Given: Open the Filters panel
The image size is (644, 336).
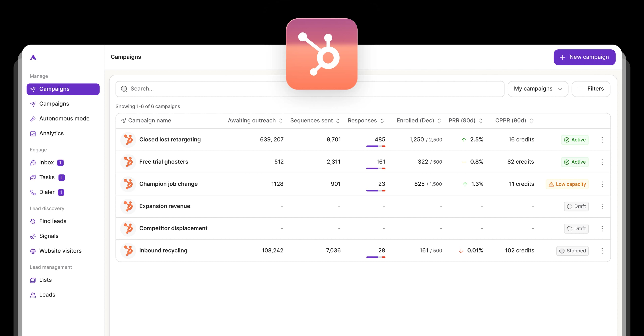Looking at the screenshot, I should (x=591, y=89).
